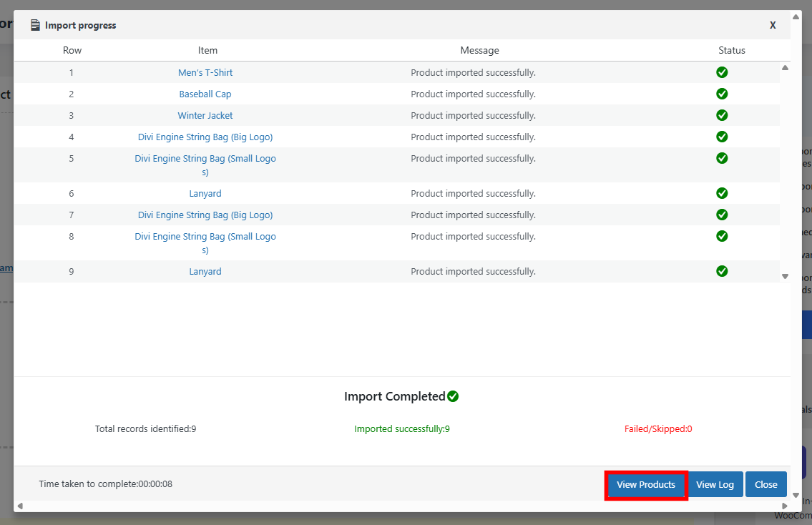812x525 pixels.
Task: Open the Men's T-Shirt product link
Action: 205,72
